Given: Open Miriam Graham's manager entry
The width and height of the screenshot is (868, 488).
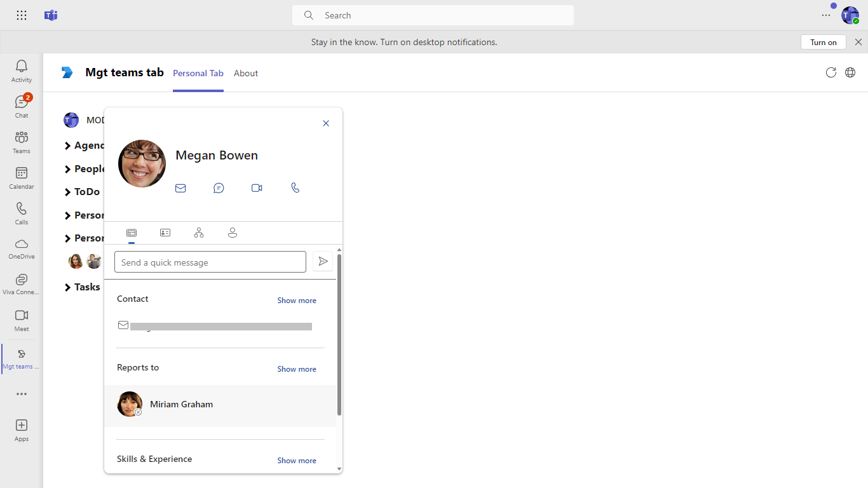Looking at the screenshot, I should tap(220, 405).
